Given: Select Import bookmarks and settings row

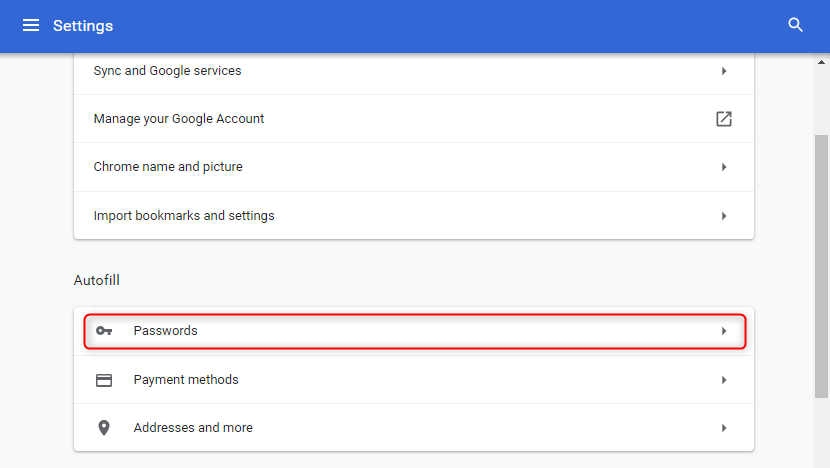Looking at the screenshot, I should pos(414,215).
